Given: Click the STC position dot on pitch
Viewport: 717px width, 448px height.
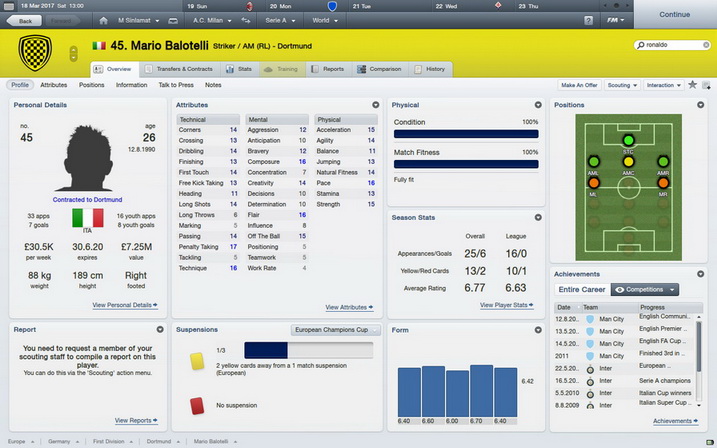Looking at the screenshot, I should (628, 140).
